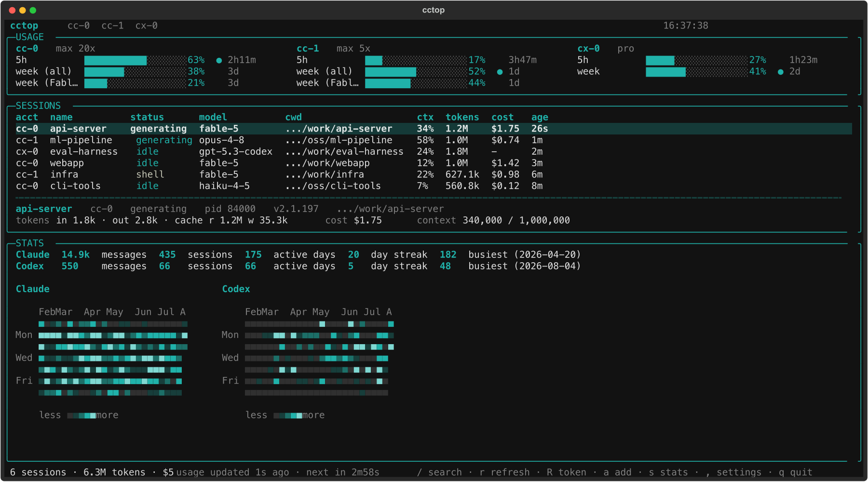This screenshot has height=482, width=868.
Task: Switch to the cc-1 tab in the top bar
Action: [112, 26]
